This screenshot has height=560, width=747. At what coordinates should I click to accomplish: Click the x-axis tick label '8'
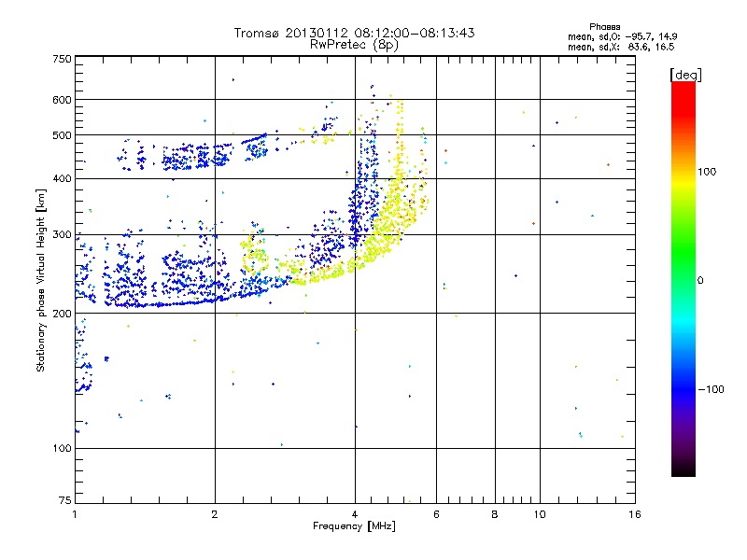(495, 514)
